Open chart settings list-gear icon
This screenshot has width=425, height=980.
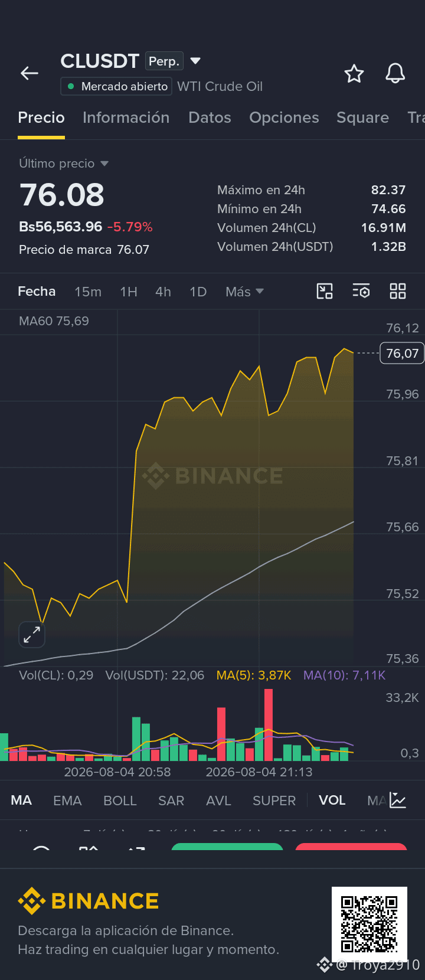[x=361, y=291]
